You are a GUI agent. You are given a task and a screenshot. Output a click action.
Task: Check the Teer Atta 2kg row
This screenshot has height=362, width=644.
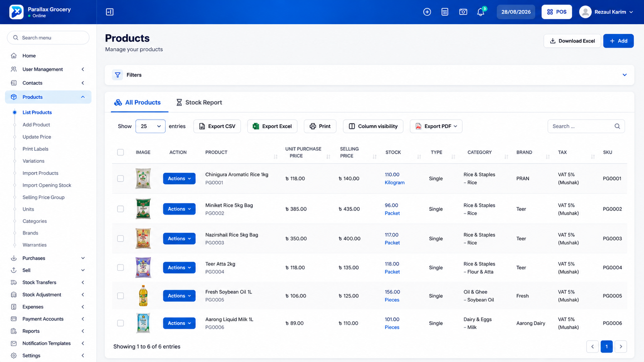[x=121, y=267]
